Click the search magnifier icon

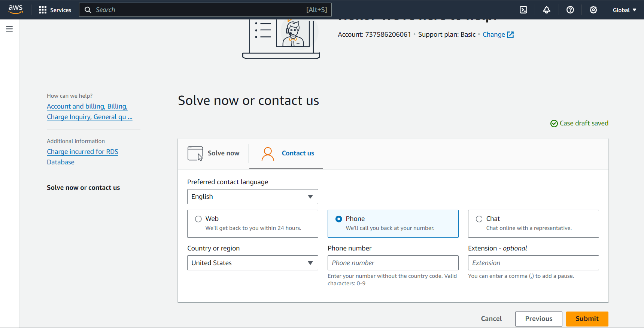point(88,10)
